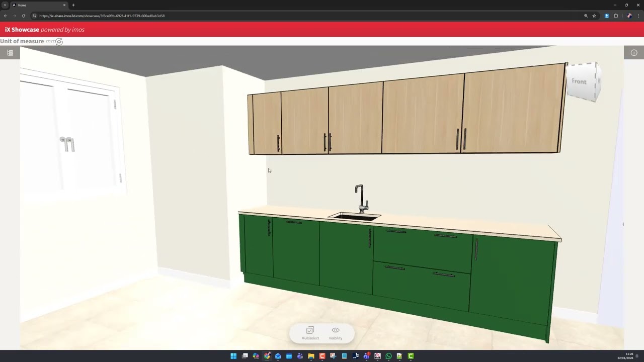Switch unit of measure icon
This screenshot has height=362, width=644.
[x=59, y=42]
